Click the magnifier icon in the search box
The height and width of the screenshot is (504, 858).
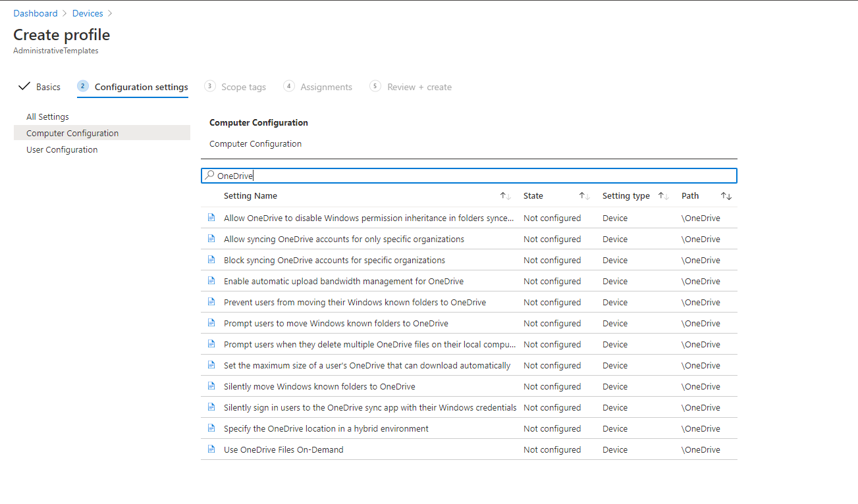tap(209, 176)
